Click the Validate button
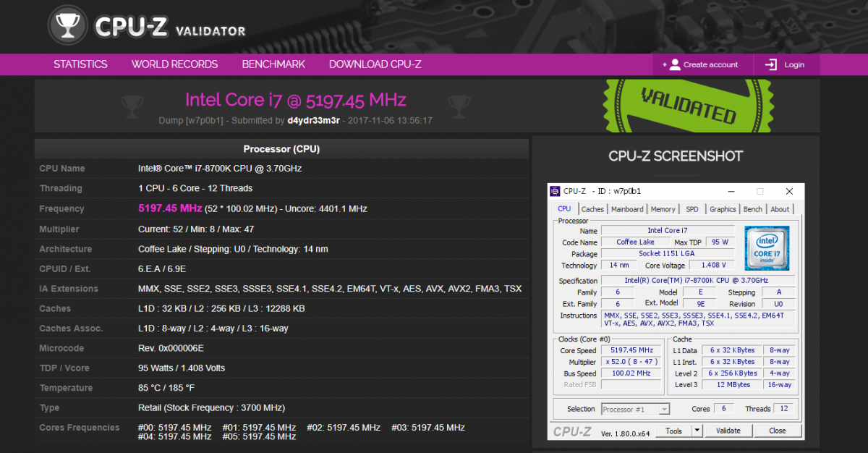Image resolution: width=868 pixels, height=453 pixels. 728,431
